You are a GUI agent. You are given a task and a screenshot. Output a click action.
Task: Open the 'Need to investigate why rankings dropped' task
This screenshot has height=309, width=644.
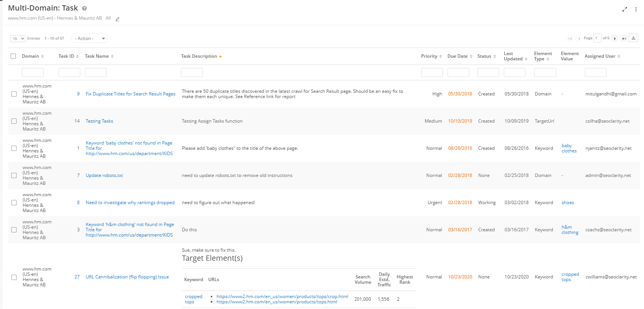tap(130, 203)
